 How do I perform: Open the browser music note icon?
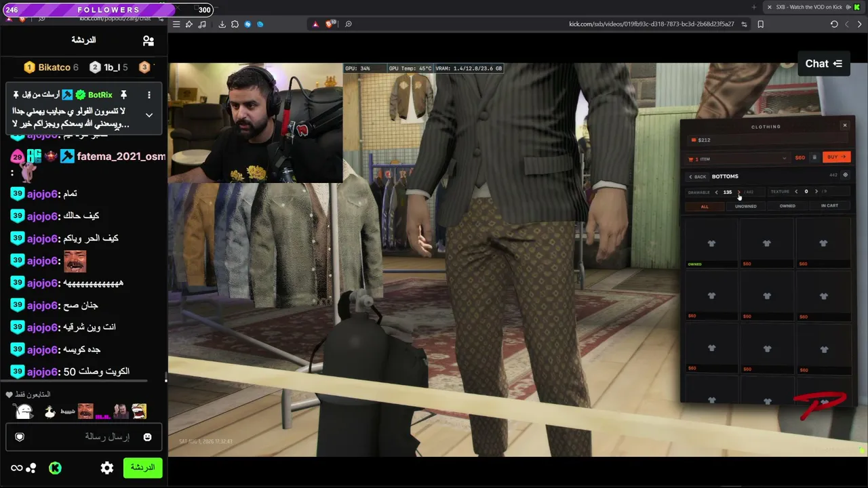tap(201, 24)
